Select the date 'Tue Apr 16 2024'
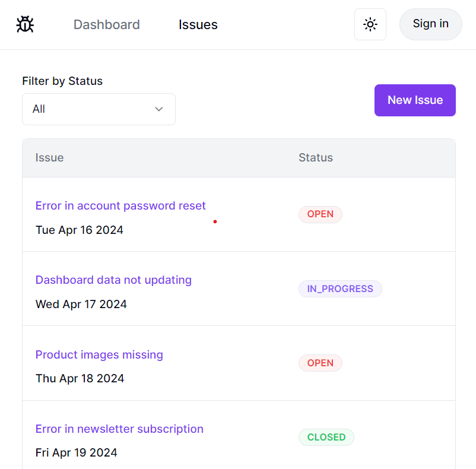Image resolution: width=476 pixels, height=469 pixels. pos(79,230)
